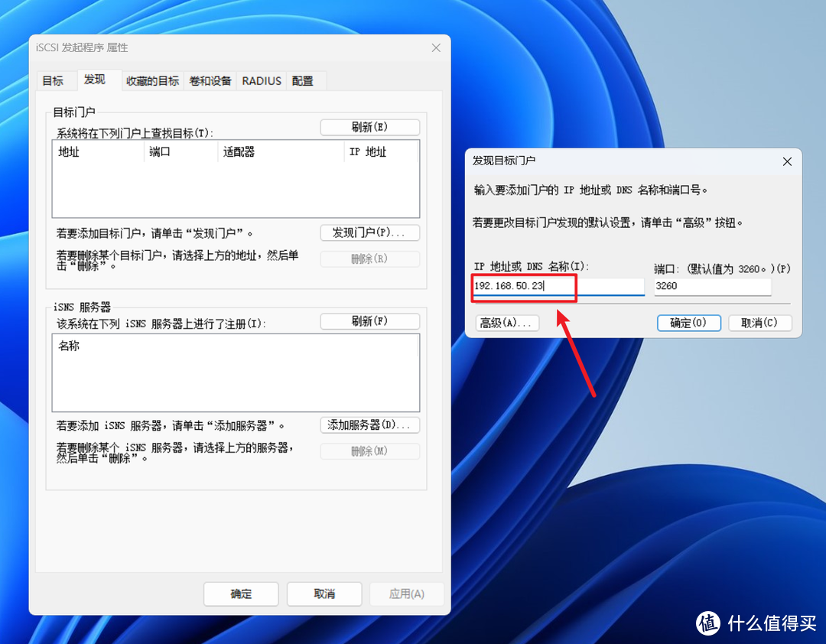
Task: Click 删除(R) to remove a target portal
Action: (x=369, y=259)
